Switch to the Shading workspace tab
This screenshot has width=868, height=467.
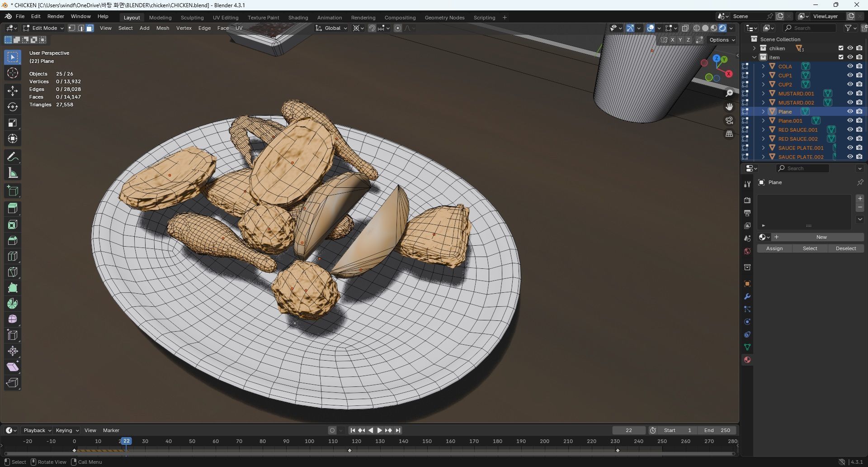[x=298, y=18]
